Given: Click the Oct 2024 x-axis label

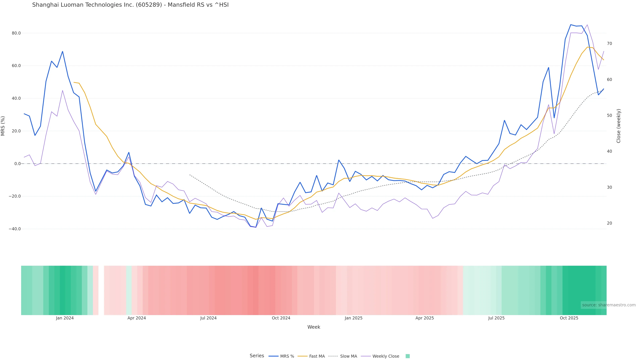Looking at the screenshot, I should tap(281, 318).
